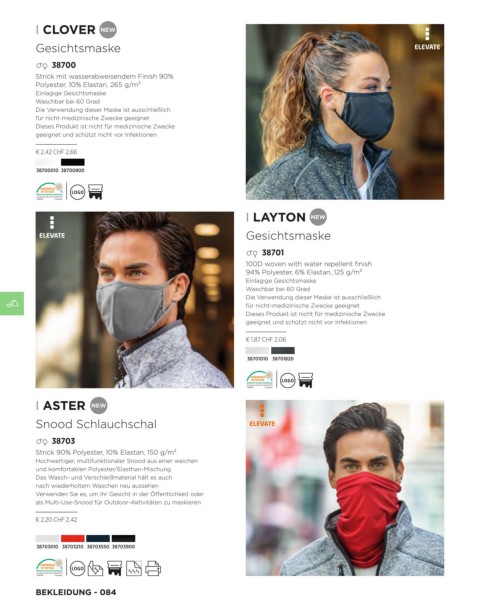Select the dark grey Layton swatch 38701820
This screenshot has height=607, width=480.
click(283, 350)
